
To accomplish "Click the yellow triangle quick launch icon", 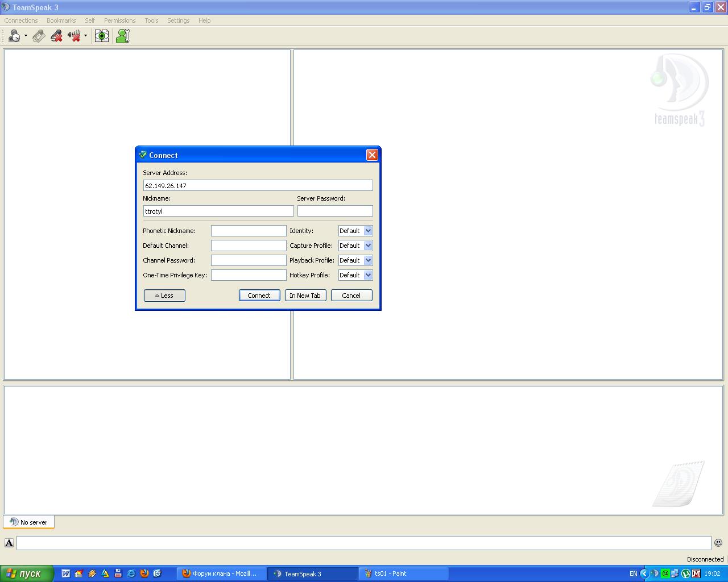I will [105, 573].
